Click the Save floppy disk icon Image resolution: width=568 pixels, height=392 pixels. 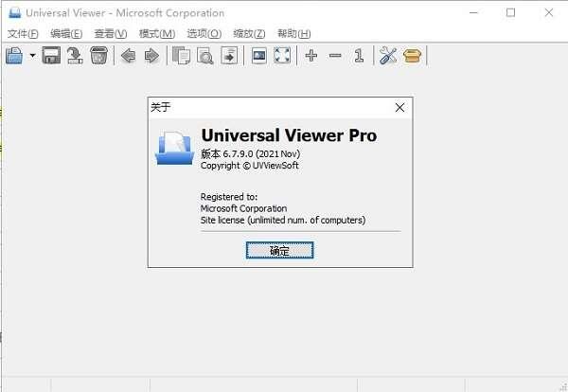pyautogui.click(x=51, y=56)
